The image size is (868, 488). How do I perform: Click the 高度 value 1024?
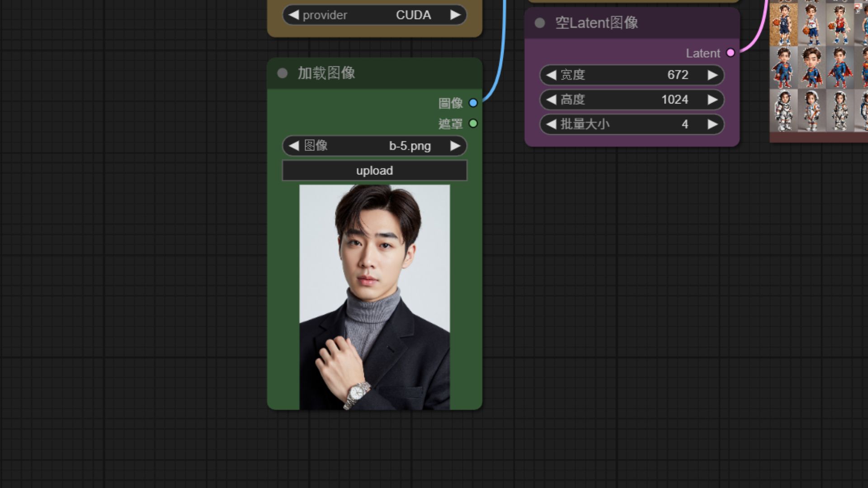tap(675, 99)
